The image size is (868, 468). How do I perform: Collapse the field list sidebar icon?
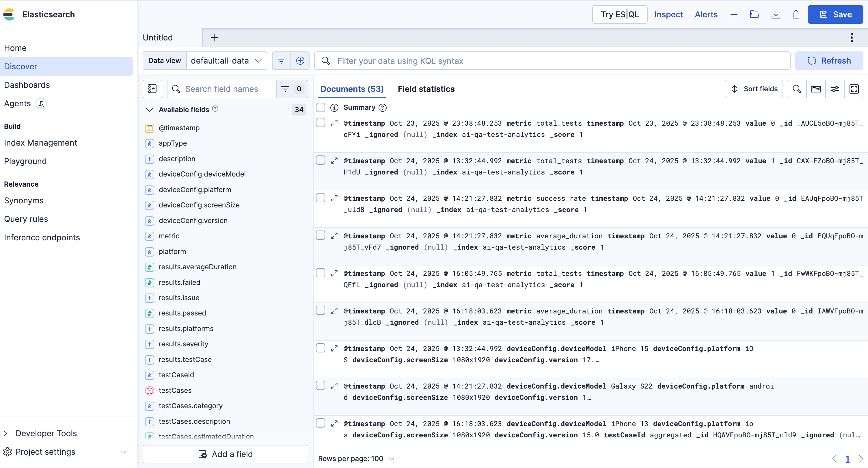152,89
